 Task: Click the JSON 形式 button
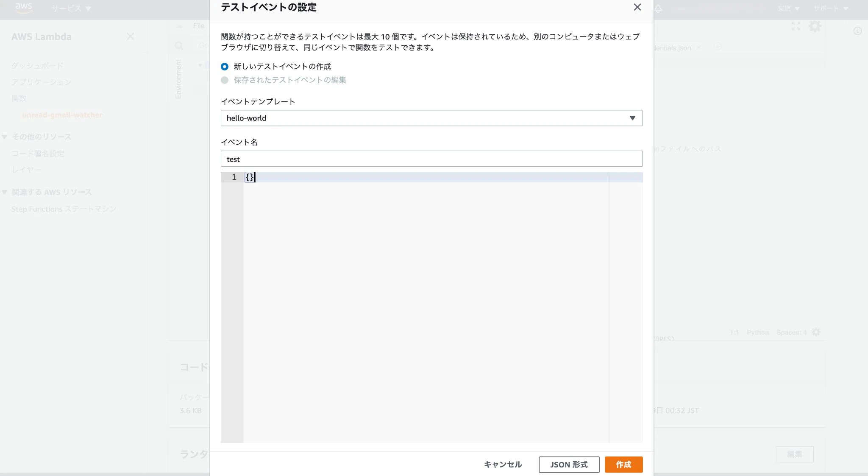click(x=569, y=465)
